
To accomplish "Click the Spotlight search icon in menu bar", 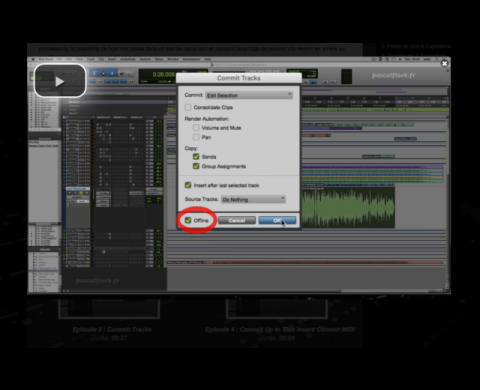I will [x=437, y=59].
